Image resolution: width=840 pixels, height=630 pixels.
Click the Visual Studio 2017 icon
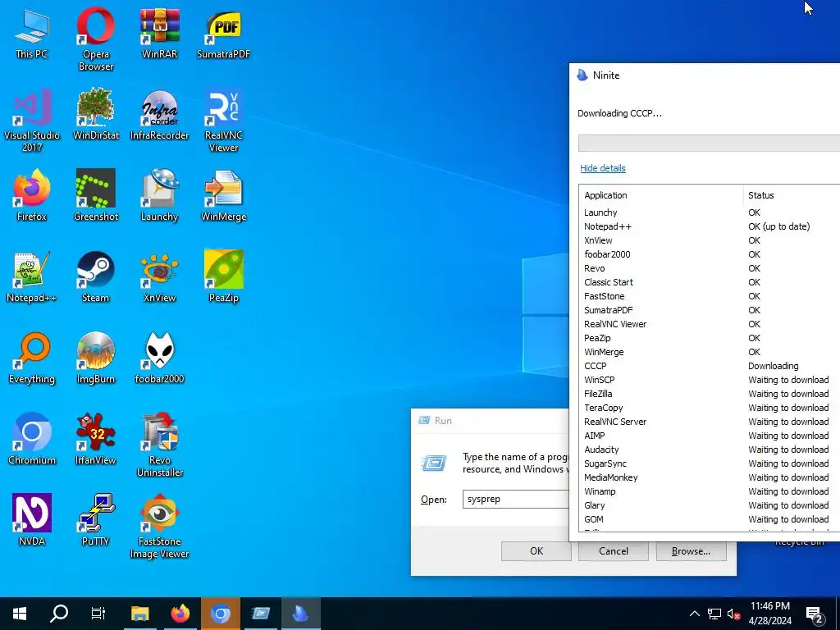32,120
